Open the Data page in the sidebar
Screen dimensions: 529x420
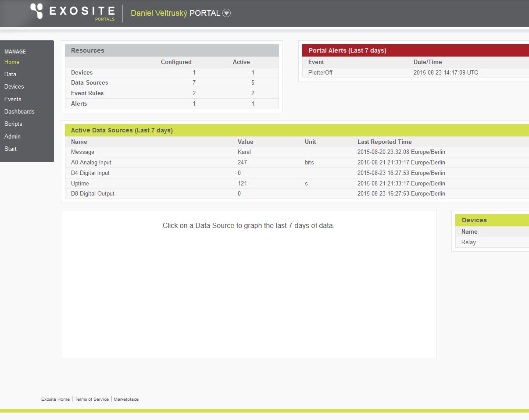click(x=10, y=75)
